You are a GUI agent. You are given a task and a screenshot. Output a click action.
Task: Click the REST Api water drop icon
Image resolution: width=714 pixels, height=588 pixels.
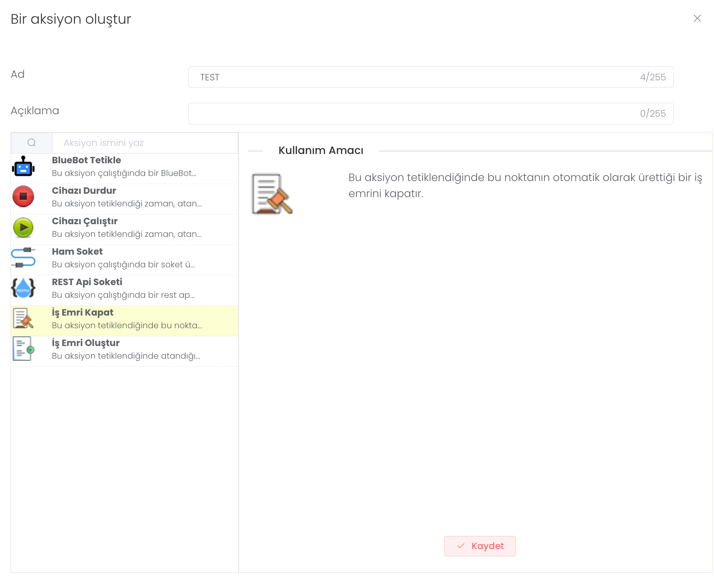click(x=23, y=288)
